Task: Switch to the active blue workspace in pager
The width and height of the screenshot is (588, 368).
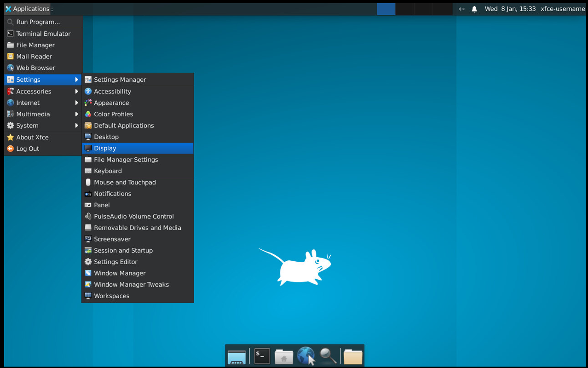Action: click(386, 9)
